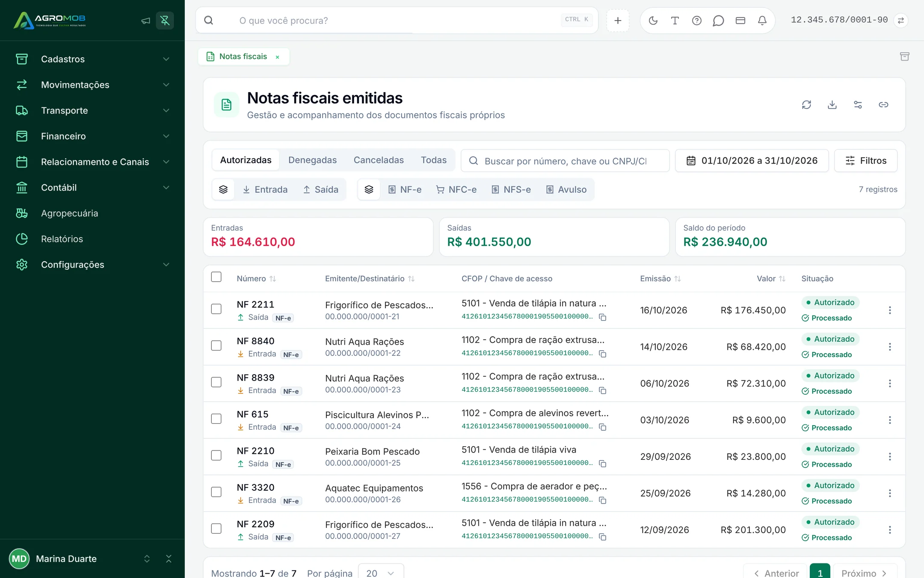The image size is (924, 578).
Task: Expand the Contábil sidebar menu
Action: [92, 188]
